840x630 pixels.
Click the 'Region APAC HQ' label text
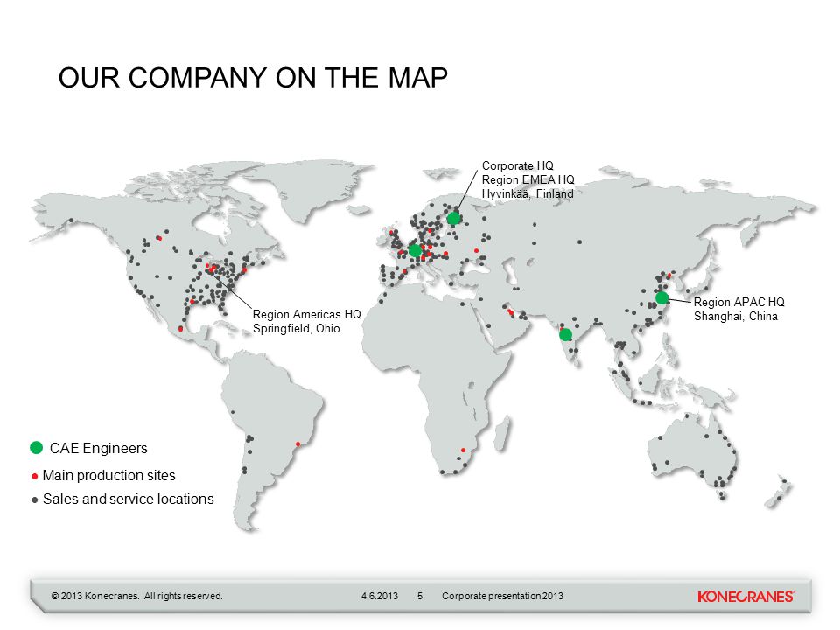click(739, 302)
